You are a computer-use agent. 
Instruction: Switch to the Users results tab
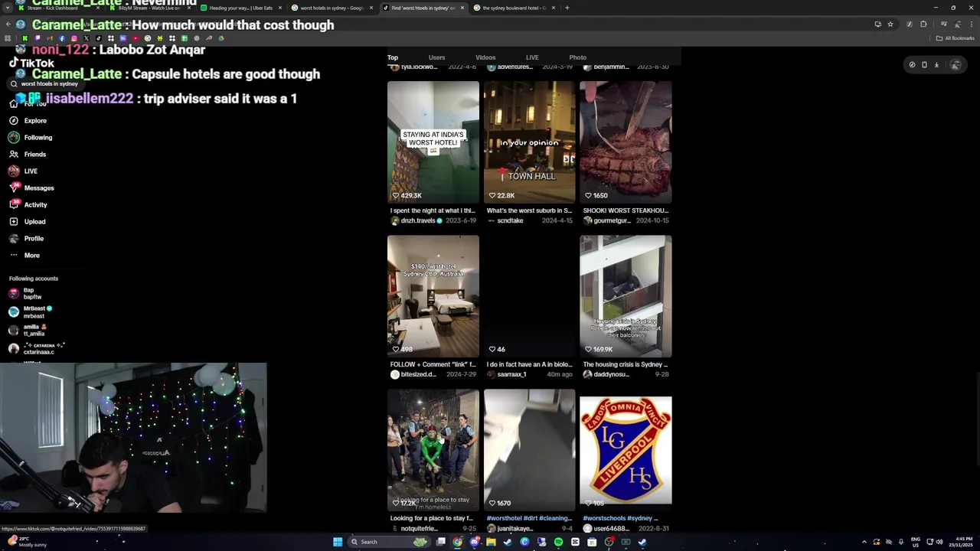point(436,57)
